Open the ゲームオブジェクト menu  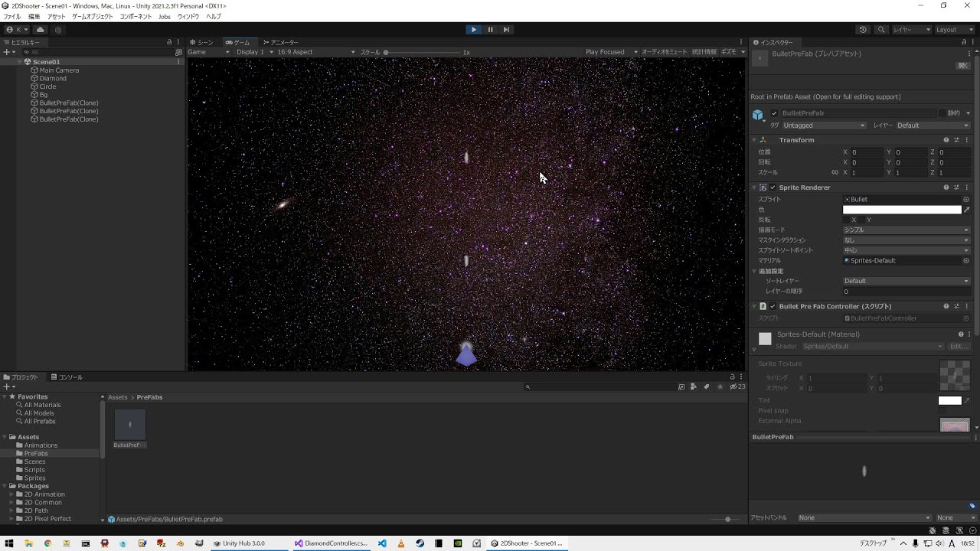coord(92,16)
